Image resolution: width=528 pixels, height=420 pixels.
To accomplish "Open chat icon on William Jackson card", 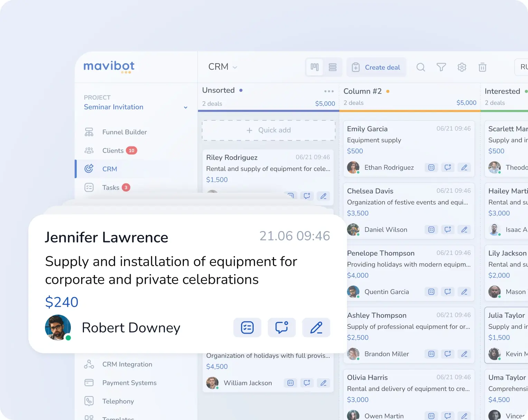I will tap(307, 383).
